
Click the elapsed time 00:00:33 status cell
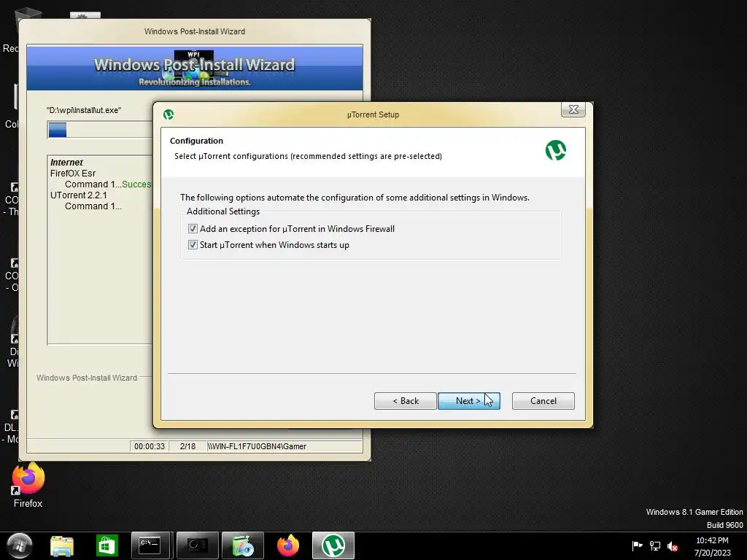pyautogui.click(x=149, y=446)
